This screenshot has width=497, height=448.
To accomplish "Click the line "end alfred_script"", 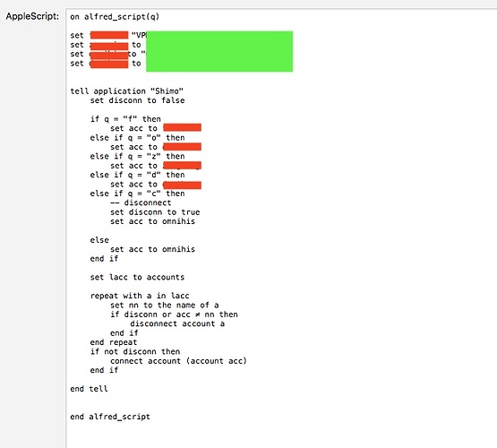I will point(110,417).
